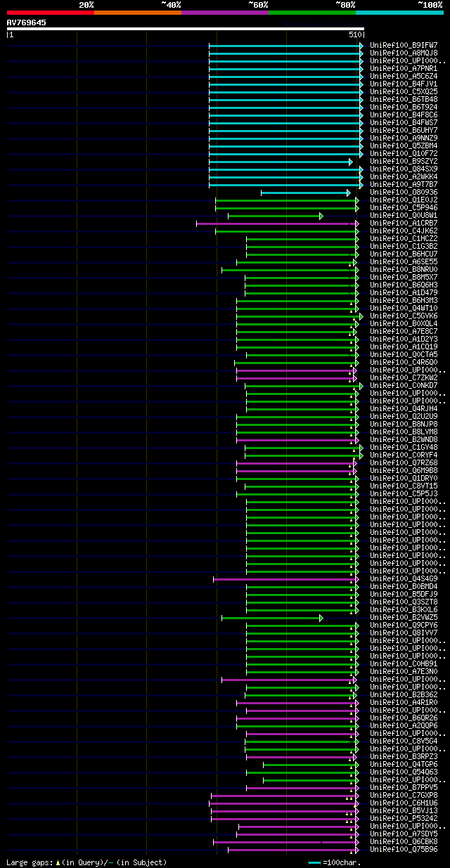Click "UniRef100_Q10F72" label
Viewport: 450px width, 868px height.
point(404,154)
